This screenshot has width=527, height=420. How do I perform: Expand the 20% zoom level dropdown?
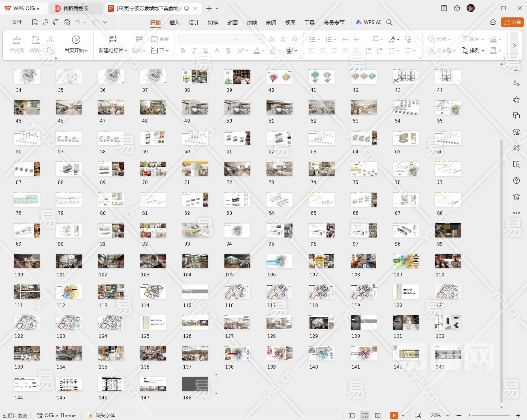point(448,416)
